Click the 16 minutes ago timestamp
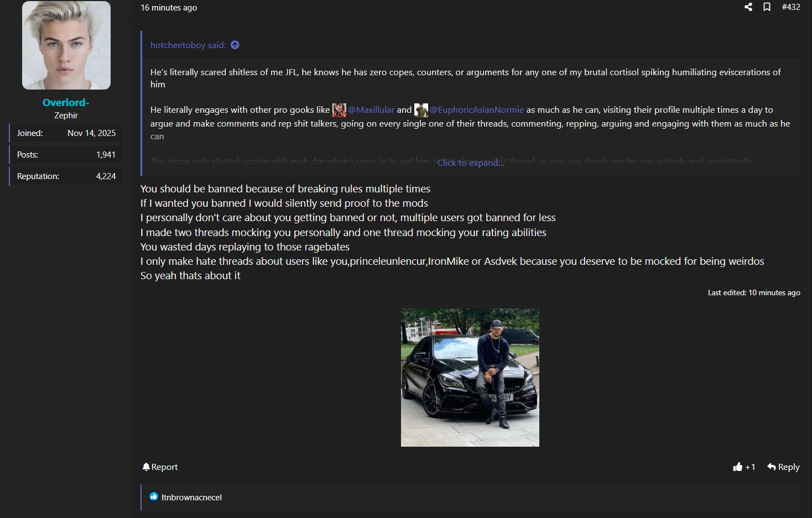The width and height of the screenshot is (812, 518). 169,8
